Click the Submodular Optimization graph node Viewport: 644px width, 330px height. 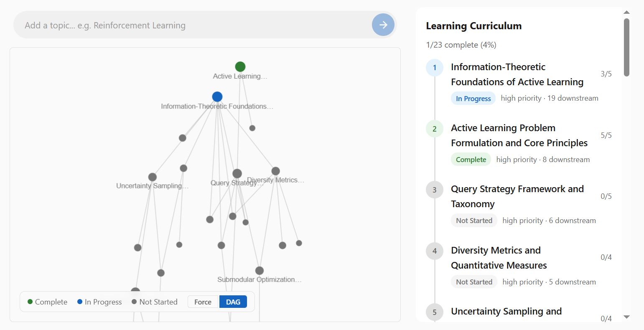(x=260, y=271)
